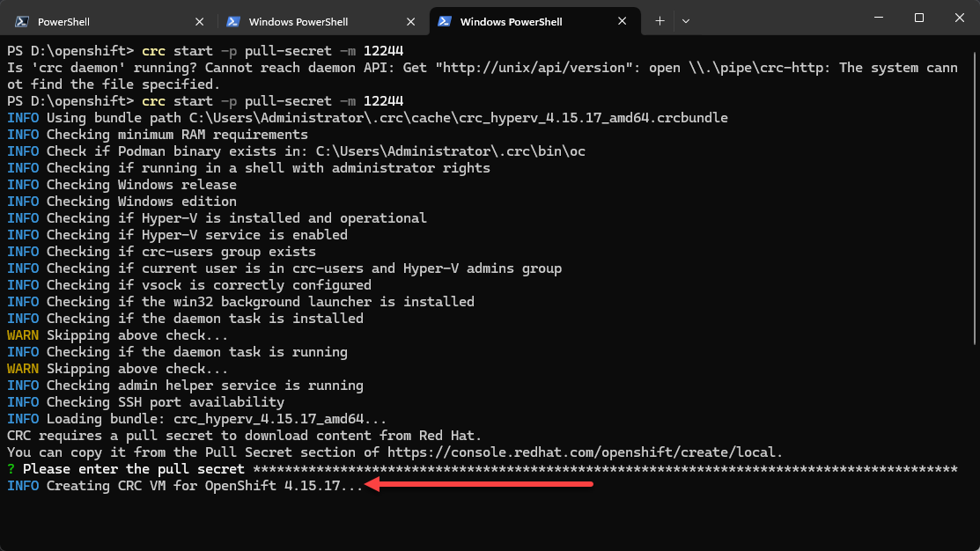Switch to the inactive Windows PowerShell tab

pos(299,21)
